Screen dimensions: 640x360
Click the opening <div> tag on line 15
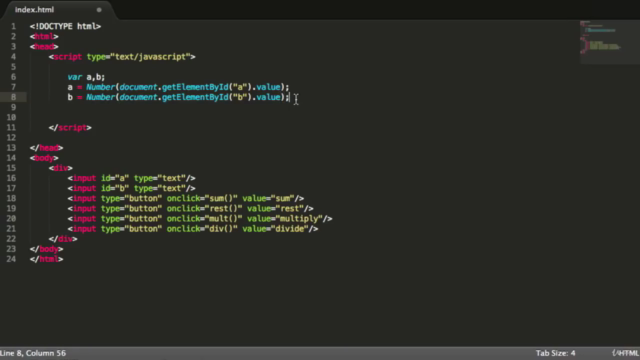point(61,168)
